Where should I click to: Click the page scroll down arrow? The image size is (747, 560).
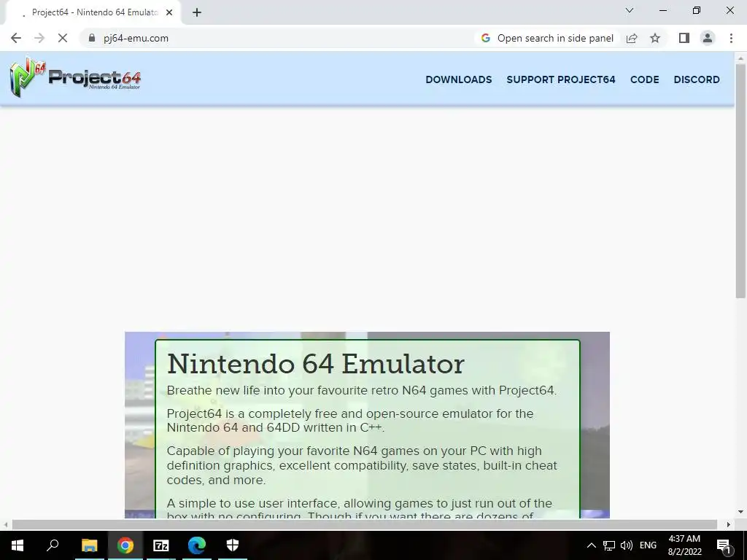tap(740, 512)
